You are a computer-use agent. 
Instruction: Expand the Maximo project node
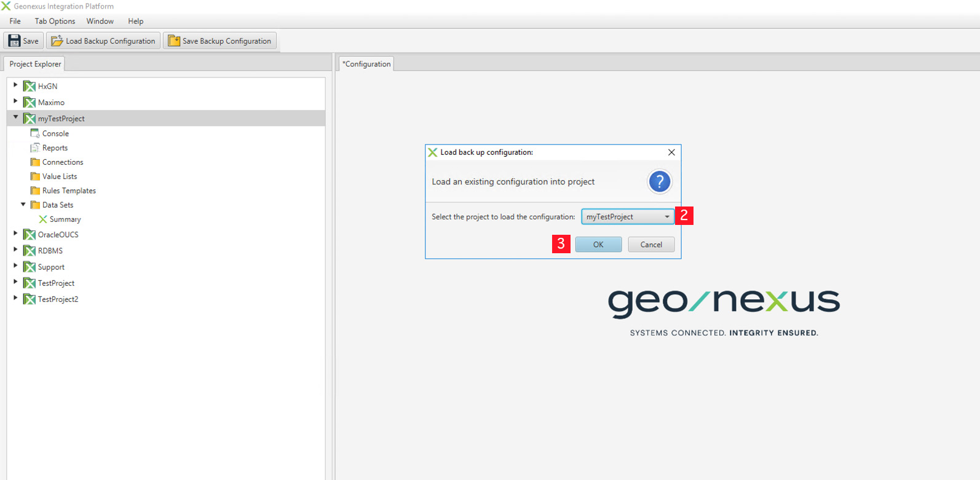click(x=15, y=101)
